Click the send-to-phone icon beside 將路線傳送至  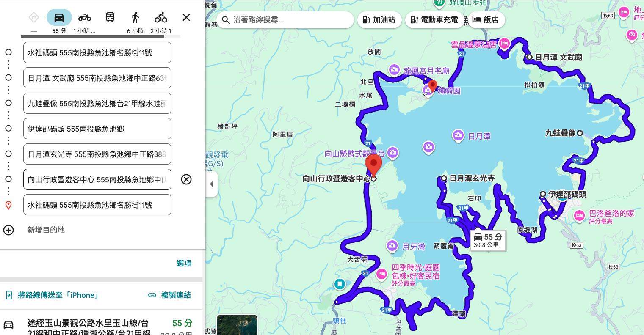coord(9,295)
